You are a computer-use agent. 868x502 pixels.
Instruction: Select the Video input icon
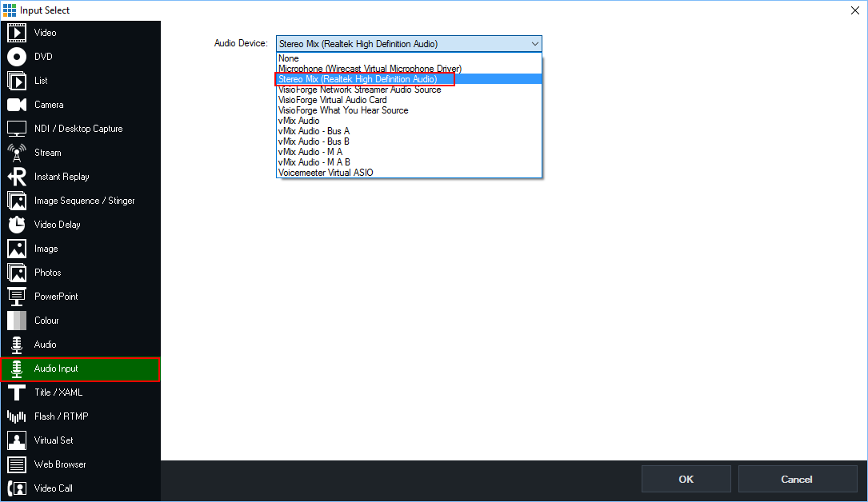[x=17, y=33]
